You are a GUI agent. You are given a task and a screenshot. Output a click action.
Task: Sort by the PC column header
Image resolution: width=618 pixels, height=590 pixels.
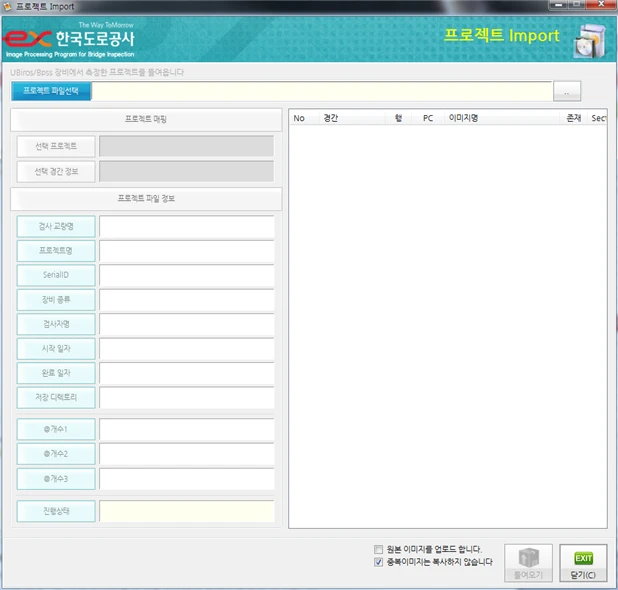tap(428, 118)
